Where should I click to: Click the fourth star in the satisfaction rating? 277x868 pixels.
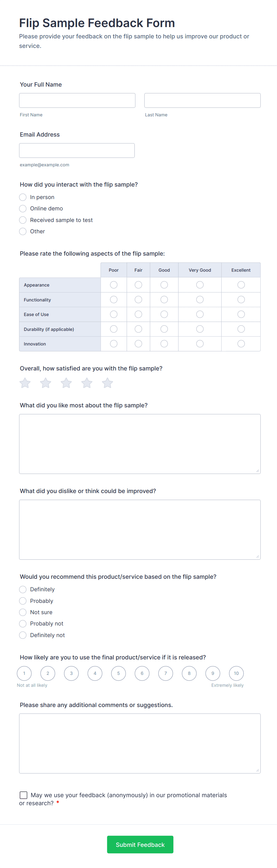pyautogui.click(x=86, y=383)
